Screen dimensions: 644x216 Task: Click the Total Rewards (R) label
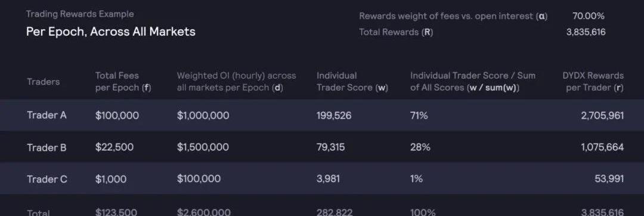tap(396, 32)
